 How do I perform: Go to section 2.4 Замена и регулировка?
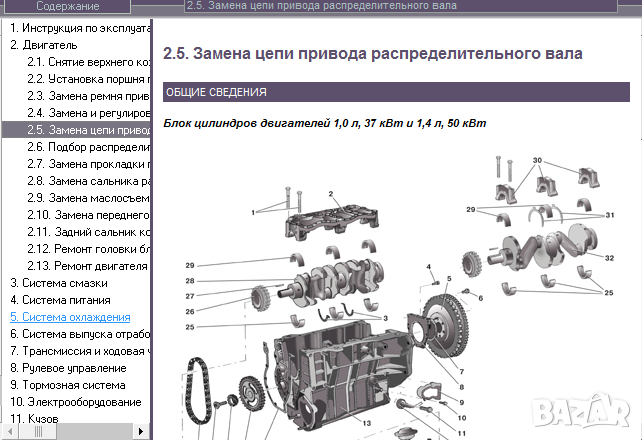pyautogui.click(x=88, y=113)
